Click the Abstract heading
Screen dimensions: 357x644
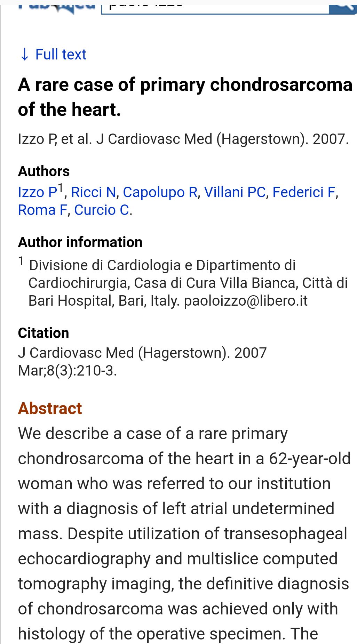pos(50,408)
